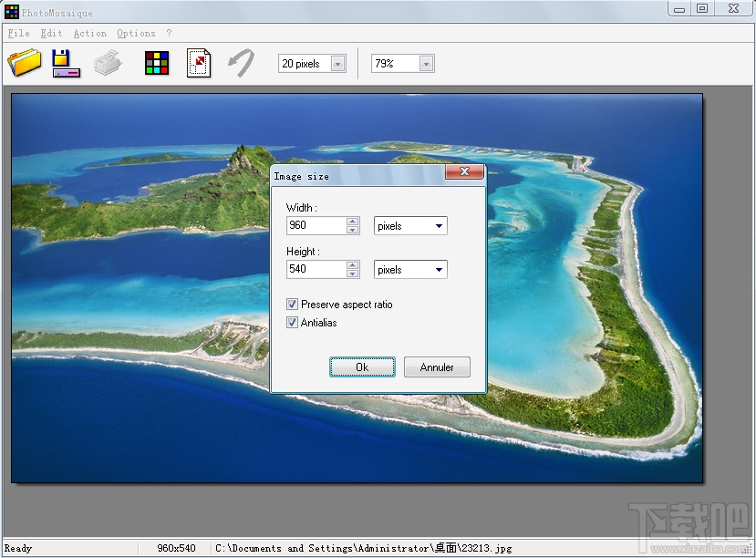Click the colorful mosaic grid icon
Screen dimensions: 756x558
coord(157,63)
